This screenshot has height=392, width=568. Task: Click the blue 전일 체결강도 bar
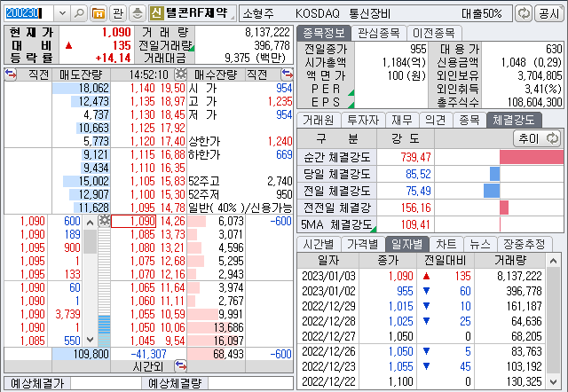coord(492,191)
